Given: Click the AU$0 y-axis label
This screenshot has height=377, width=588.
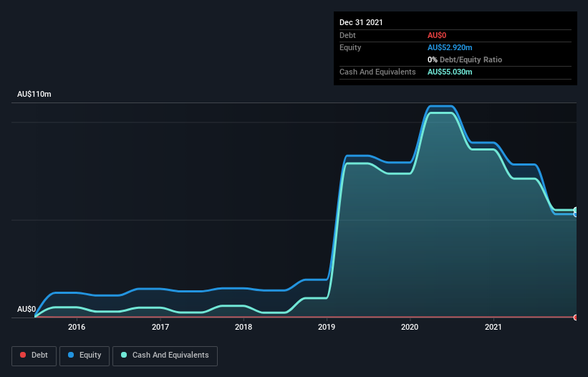Looking at the screenshot, I should click(x=26, y=309).
